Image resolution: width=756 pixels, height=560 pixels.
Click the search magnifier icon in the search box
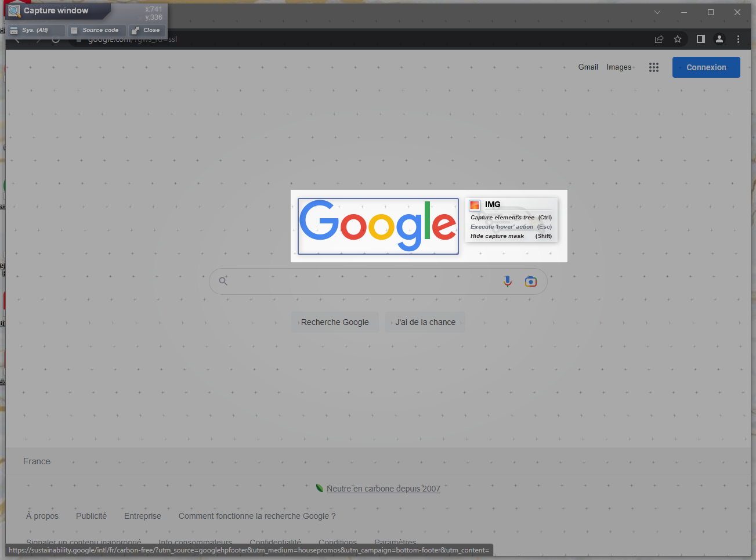tap(223, 281)
